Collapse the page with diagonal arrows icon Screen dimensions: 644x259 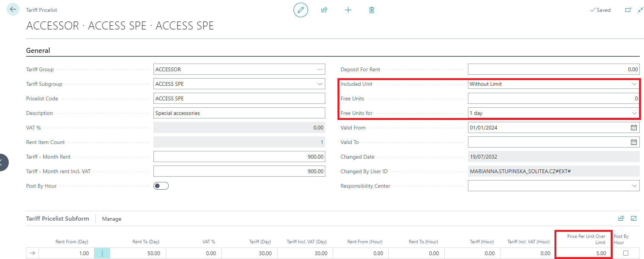point(640,10)
